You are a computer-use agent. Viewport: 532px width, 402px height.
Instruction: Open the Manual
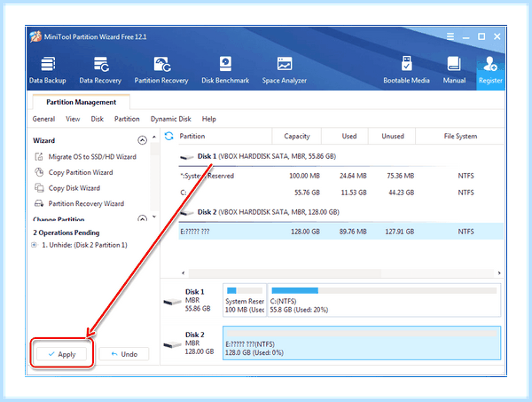tap(454, 70)
